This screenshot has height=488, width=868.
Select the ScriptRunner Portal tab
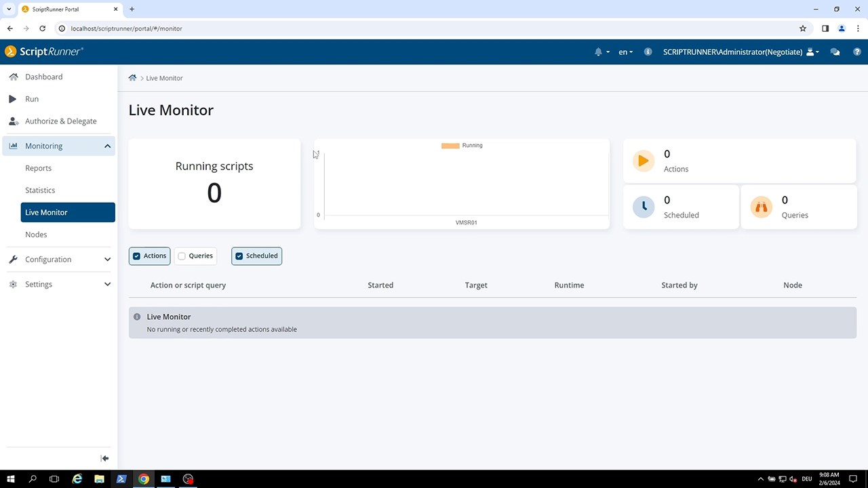pos(70,9)
